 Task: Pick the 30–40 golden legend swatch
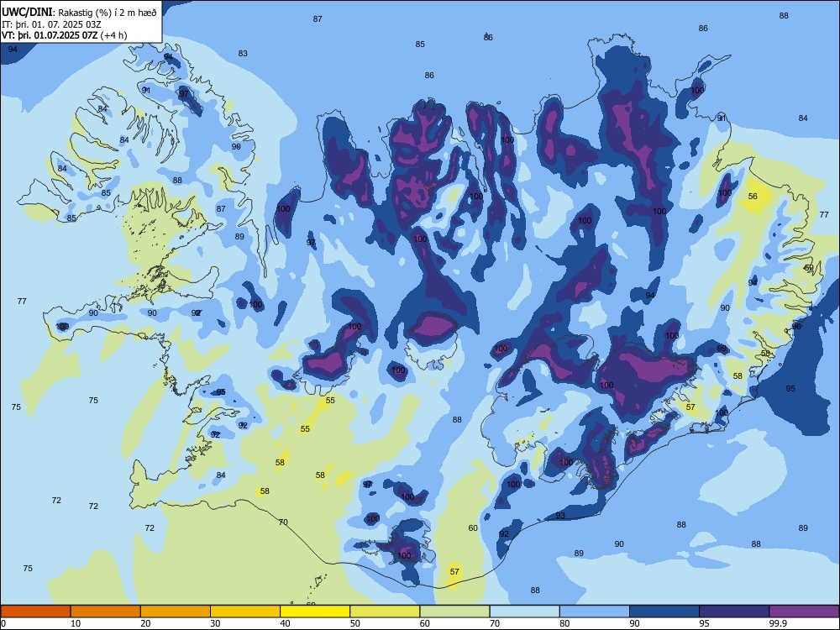pyautogui.click(x=245, y=612)
